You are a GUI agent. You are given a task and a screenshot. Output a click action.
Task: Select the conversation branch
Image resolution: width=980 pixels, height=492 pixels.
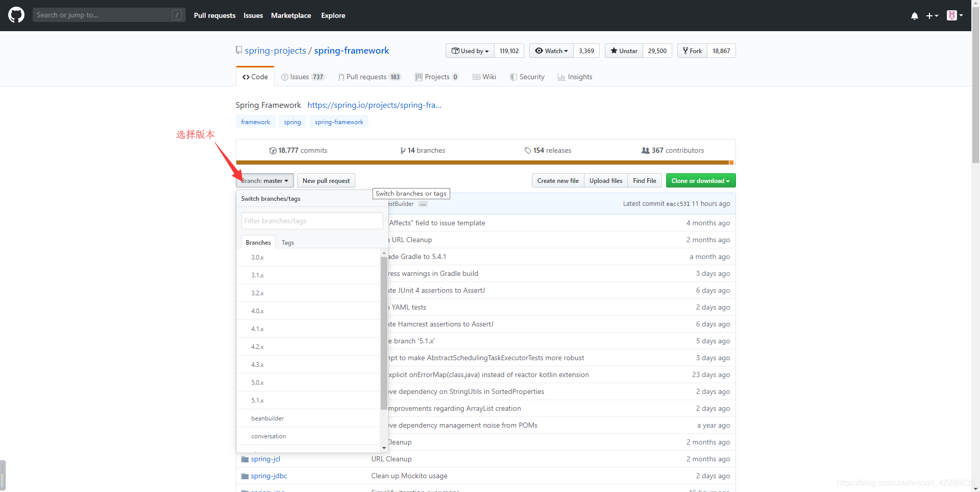click(x=308, y=436)
